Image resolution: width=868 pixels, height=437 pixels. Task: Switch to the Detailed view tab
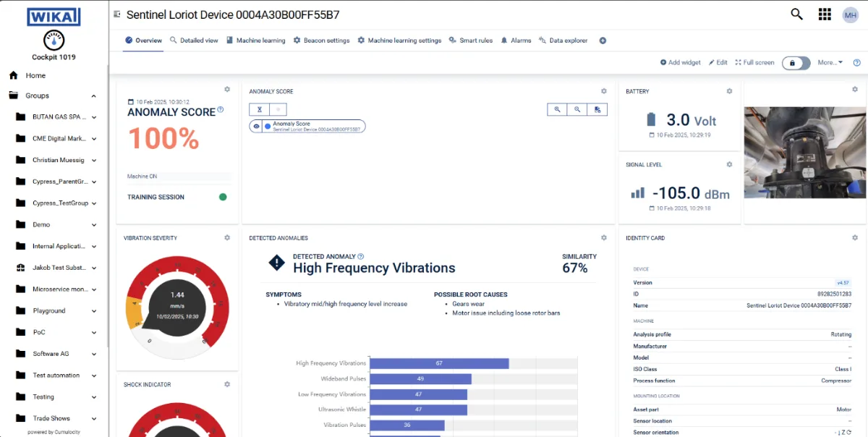click(194, 41)
